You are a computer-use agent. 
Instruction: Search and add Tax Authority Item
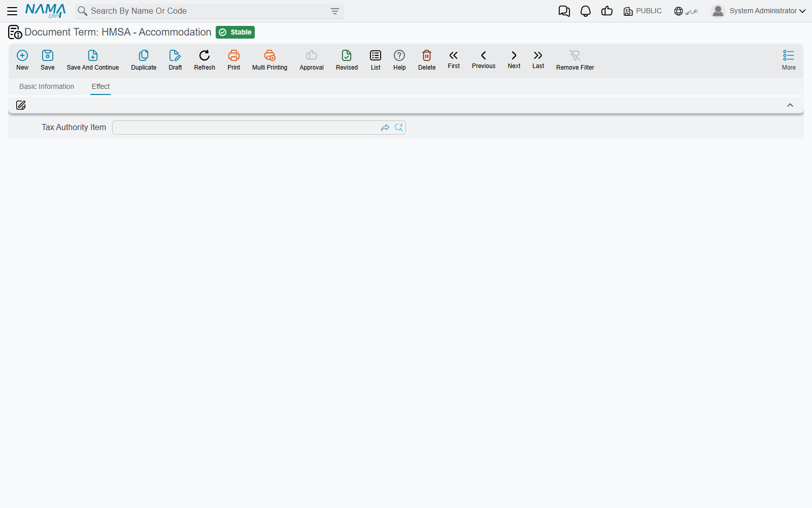[x=399, y=128]
